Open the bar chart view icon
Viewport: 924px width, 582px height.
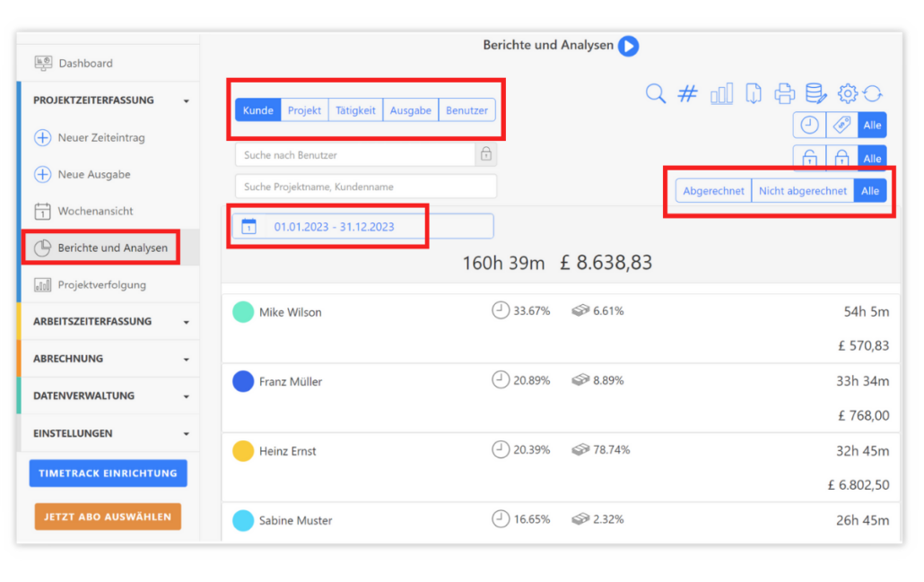coord(721,93)
